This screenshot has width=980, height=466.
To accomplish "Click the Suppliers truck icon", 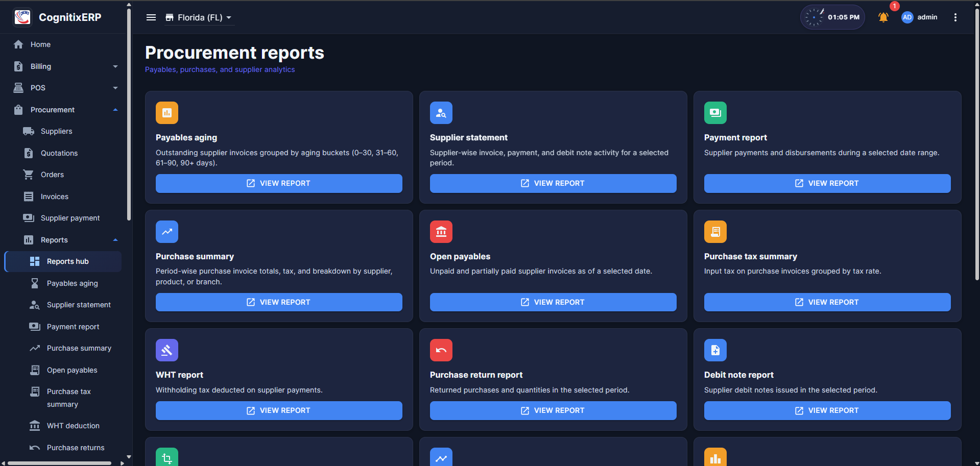I will pyautogui.click(x=29, y=131).
